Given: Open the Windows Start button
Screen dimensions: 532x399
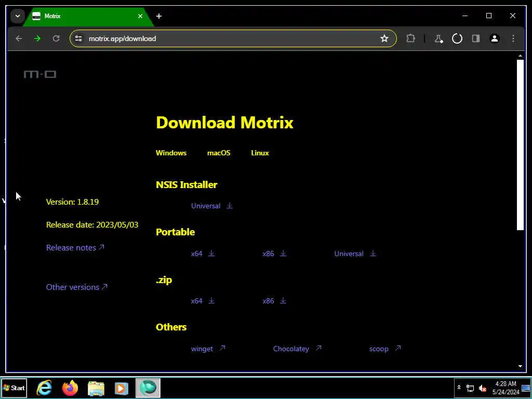Looking at the screenshot, I should pos(14,388).
